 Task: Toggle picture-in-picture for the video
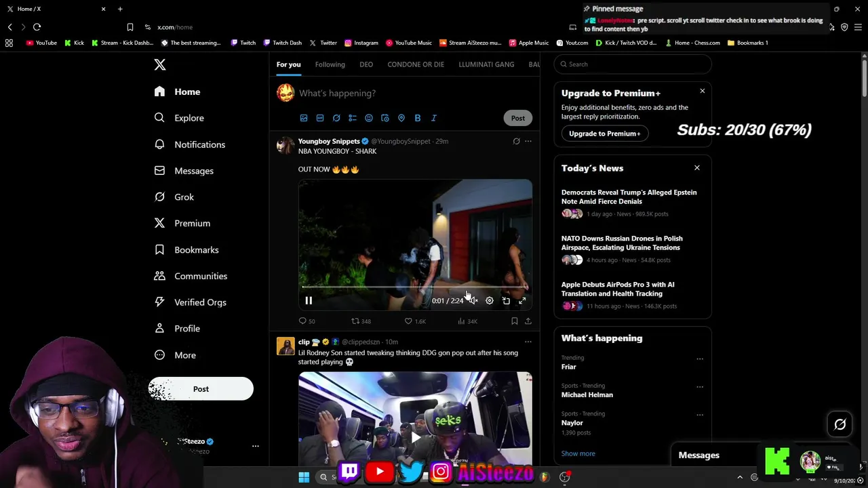pyautogui.click(x=506, y=301)
